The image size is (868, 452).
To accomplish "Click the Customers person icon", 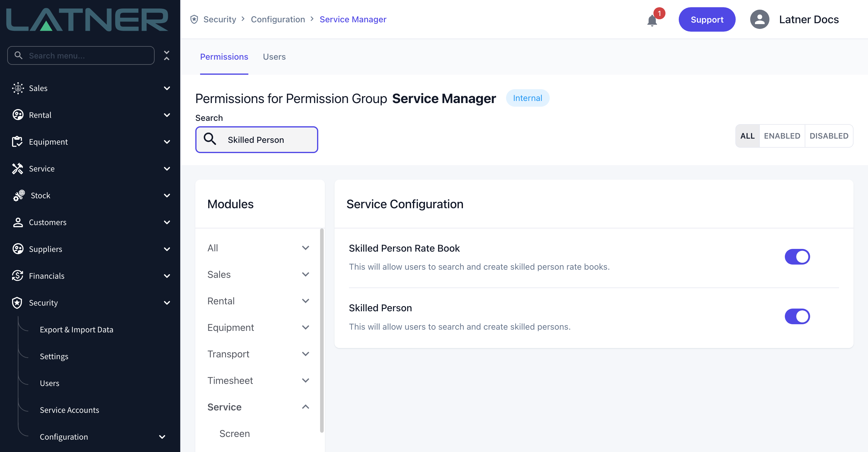I will (x=18, y=222).
